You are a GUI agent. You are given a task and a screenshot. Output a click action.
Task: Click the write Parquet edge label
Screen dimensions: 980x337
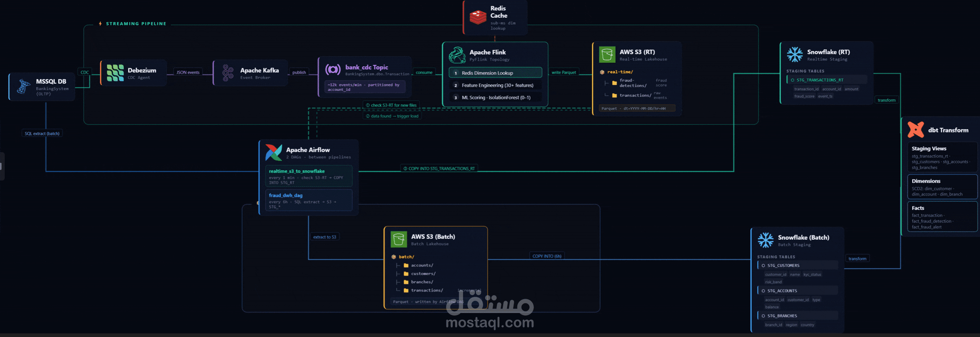[563, 72]
